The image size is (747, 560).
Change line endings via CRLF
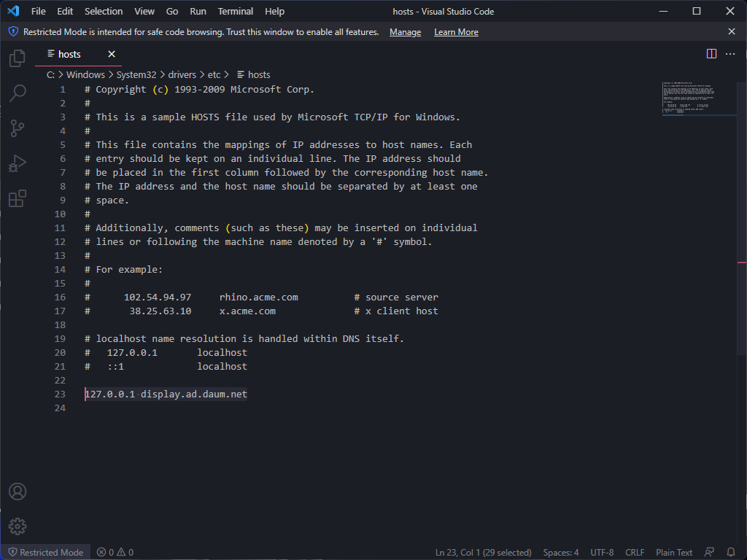click(x=635, y=553)
